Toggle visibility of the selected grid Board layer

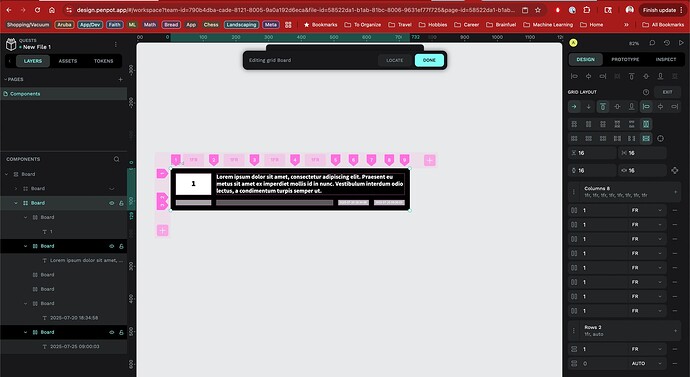click(x=111, y=203)
